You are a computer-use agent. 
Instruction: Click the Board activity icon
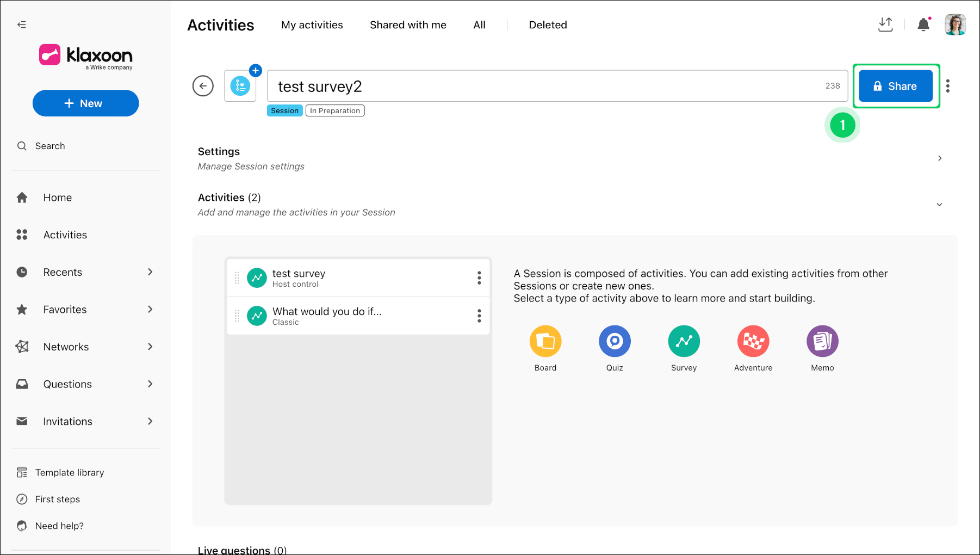click(545, 341)
